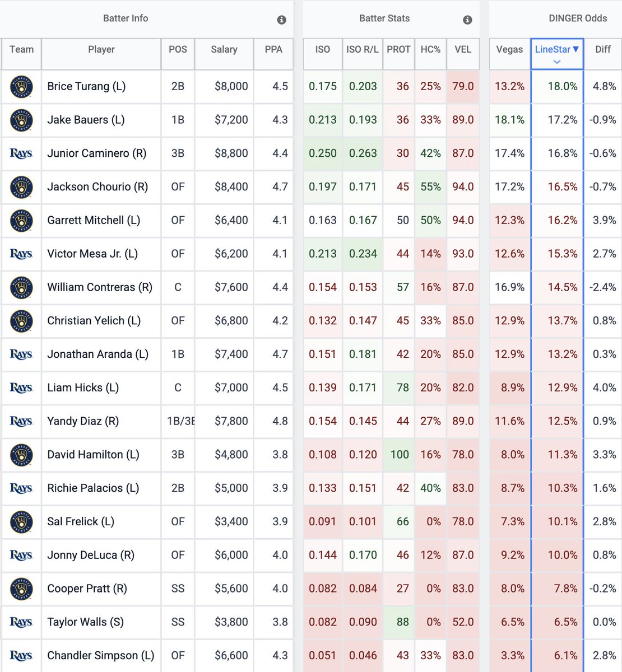
Task: Click the Brewers logo beside Brice Turang
Action: coord(21,87)
